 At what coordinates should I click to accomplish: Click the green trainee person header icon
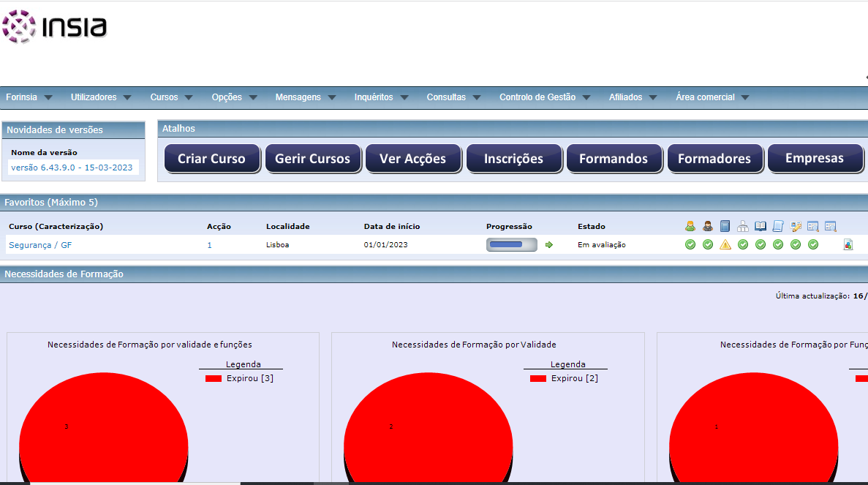(x=690, y=226)
